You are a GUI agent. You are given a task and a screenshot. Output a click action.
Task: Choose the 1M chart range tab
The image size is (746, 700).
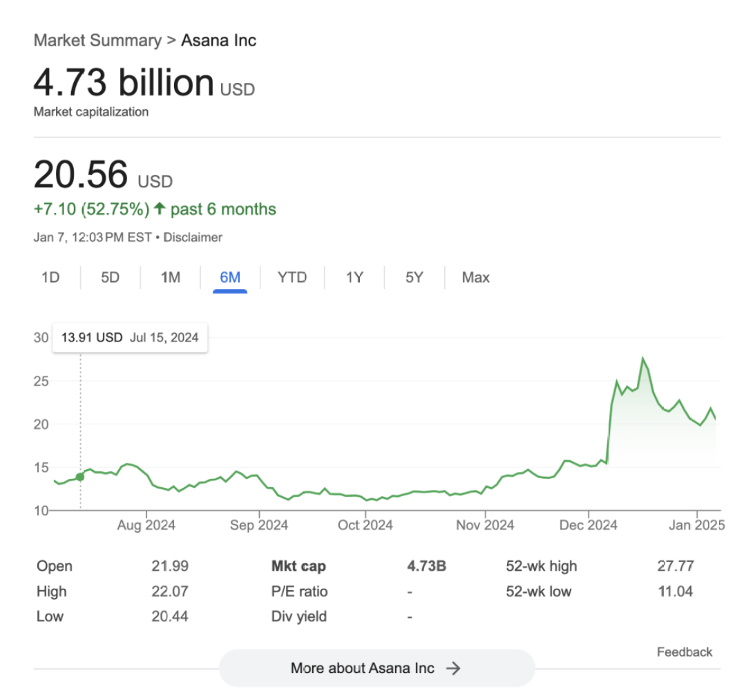(171, 277)
